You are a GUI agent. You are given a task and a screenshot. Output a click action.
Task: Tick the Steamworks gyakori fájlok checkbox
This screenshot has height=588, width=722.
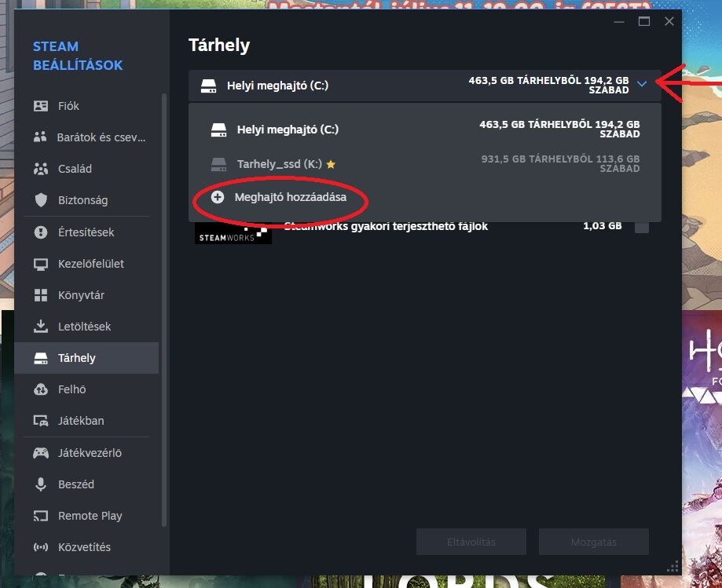point(641,226)
